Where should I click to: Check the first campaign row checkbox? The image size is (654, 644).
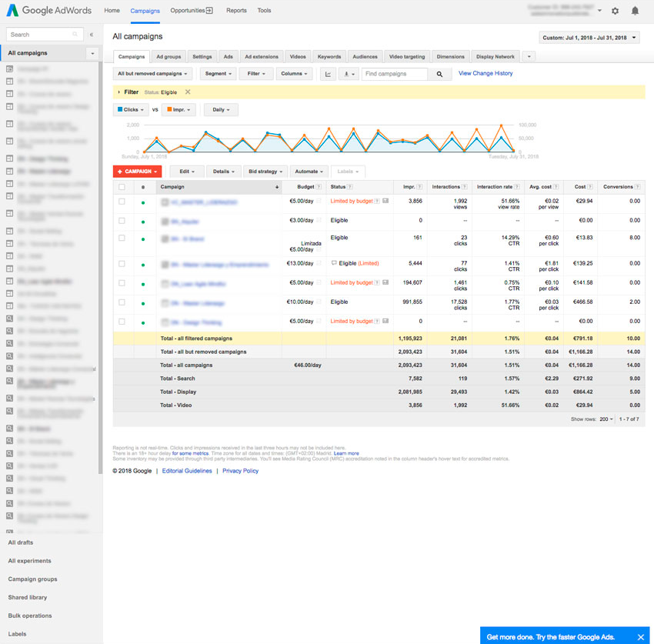(x=122, y=201)
